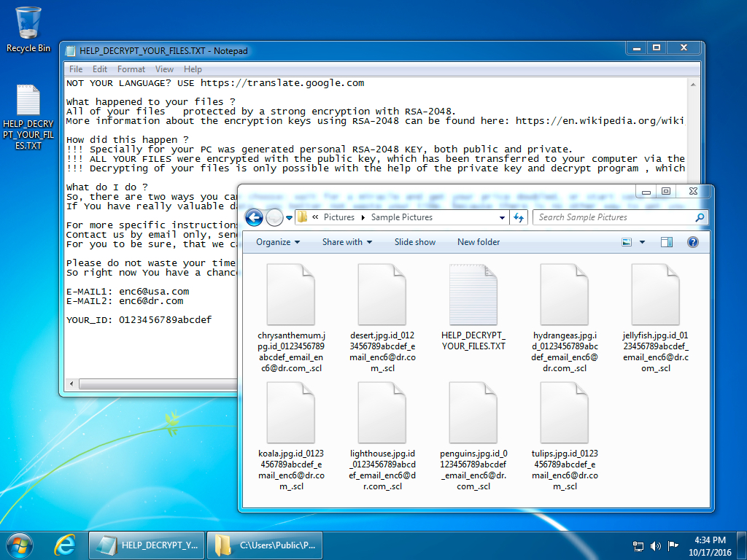Screen dimensions: 747x560
Task: Select the penguins.jpg encrypted file
Action: (473, 436)
